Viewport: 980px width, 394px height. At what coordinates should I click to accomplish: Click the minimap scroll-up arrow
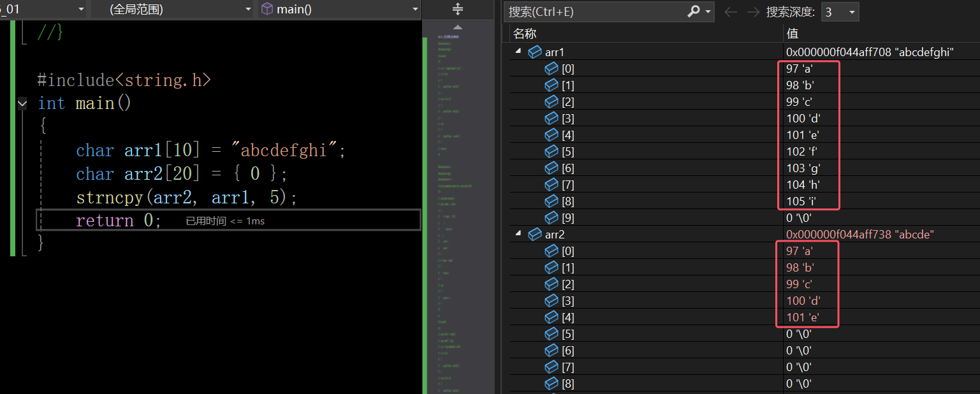[457, 27]
